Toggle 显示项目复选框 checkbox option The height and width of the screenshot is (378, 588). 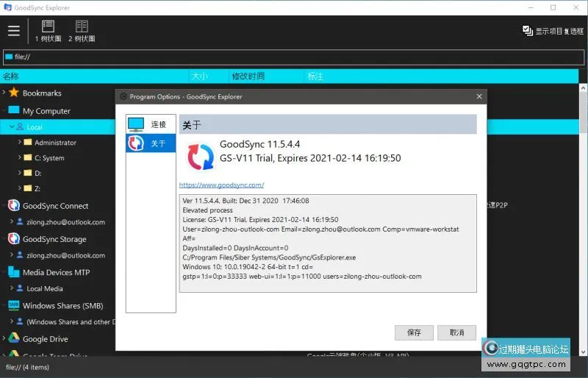click(x=527, y=31)
